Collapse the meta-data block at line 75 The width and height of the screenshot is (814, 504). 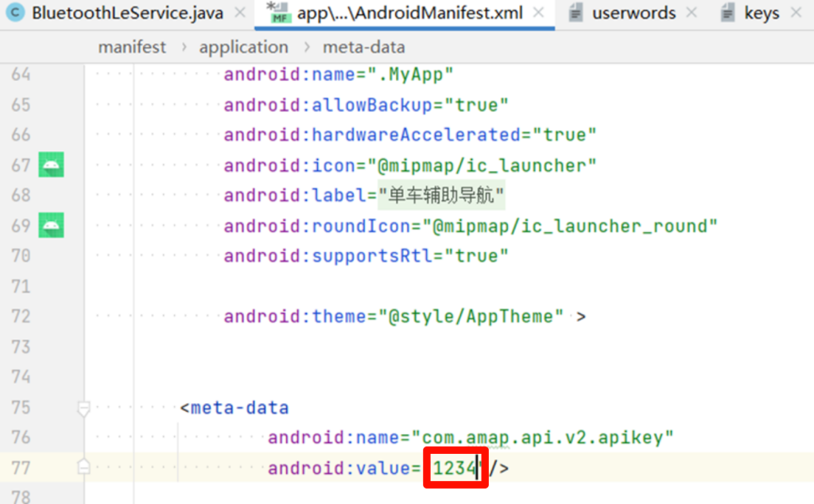tap(83, 409)
